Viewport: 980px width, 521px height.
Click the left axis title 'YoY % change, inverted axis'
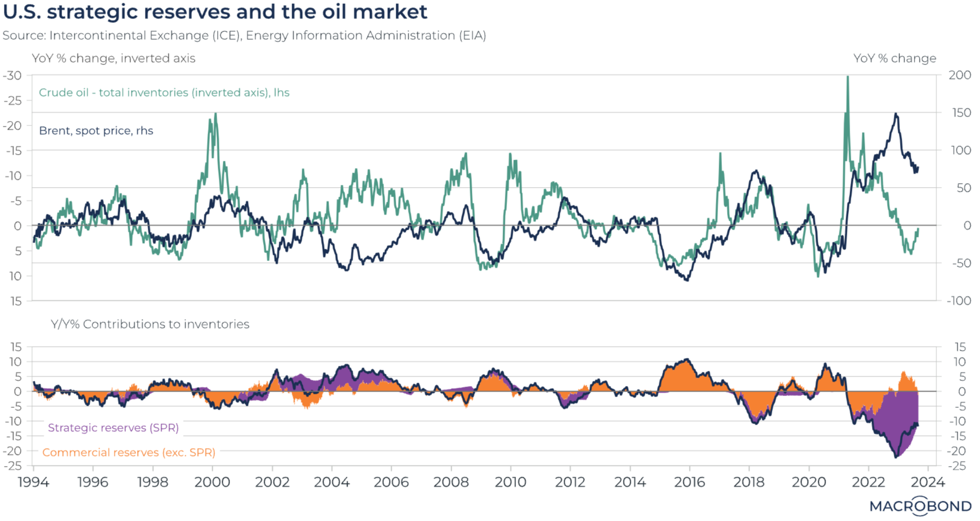point(114,58)
